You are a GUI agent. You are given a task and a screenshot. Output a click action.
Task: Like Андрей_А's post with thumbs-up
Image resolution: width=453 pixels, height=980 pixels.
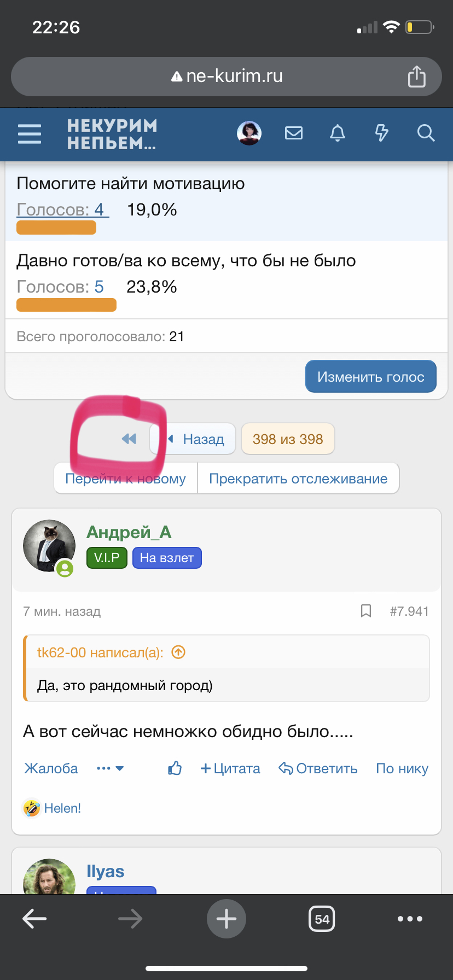[175, 768]
